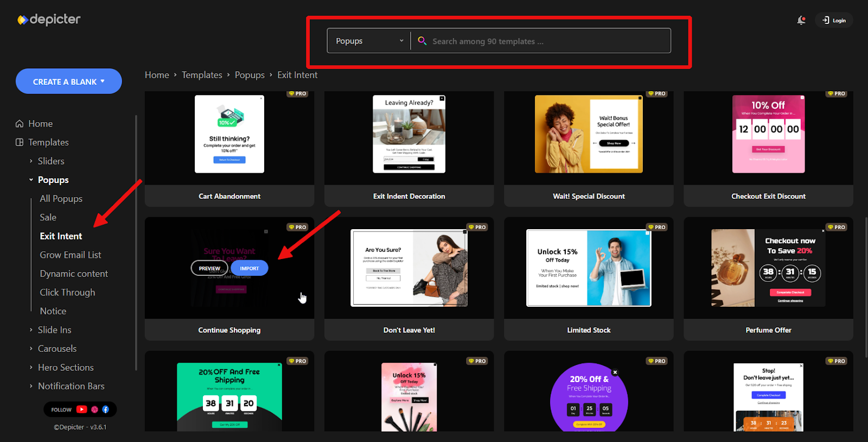Click the Depicter logo
The image size is (868, 442).
click(49, 20)
